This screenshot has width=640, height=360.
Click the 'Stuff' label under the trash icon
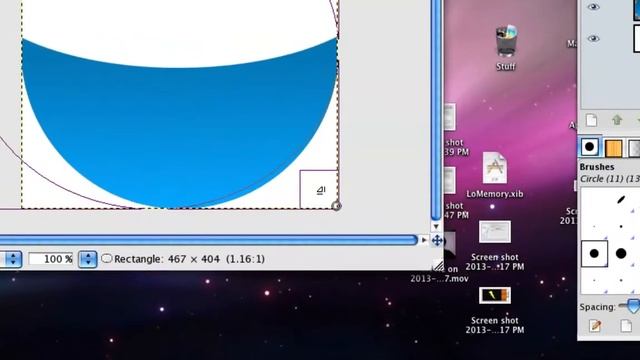tap(506, 67)
